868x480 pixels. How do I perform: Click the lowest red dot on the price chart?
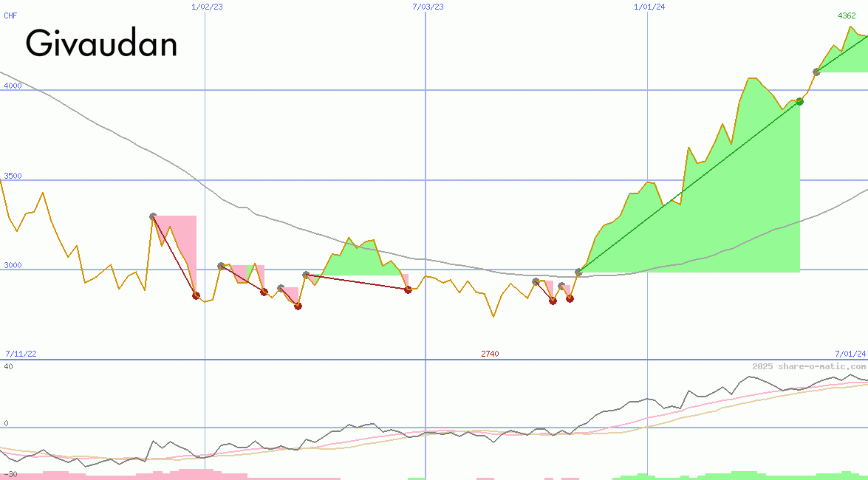(x=298, y=306)
